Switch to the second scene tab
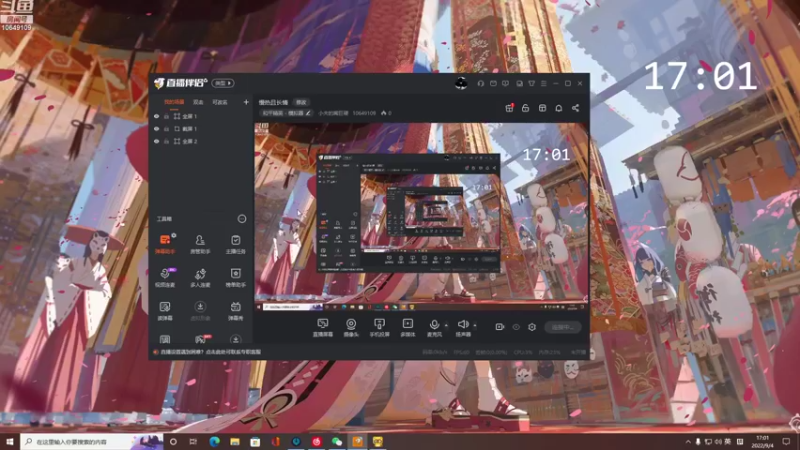The height and width of the screenshot is (450, 800). click(198, 102)
